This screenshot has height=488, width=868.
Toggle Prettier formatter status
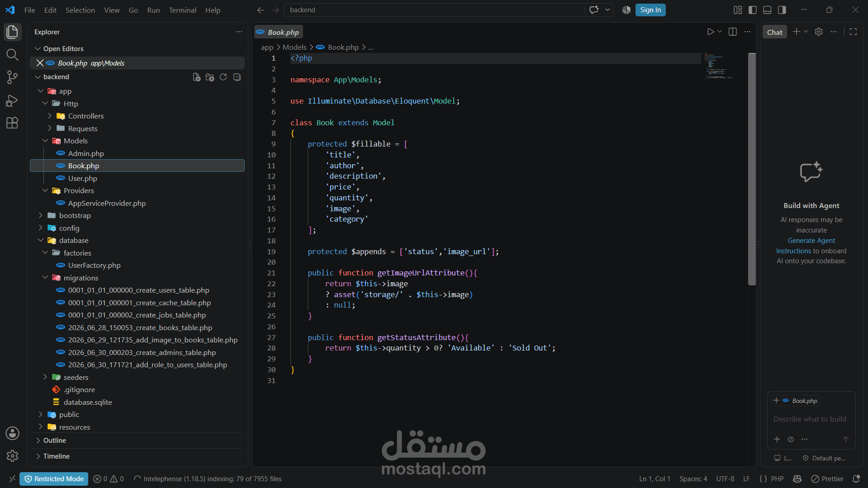click(x=828, y=479)
